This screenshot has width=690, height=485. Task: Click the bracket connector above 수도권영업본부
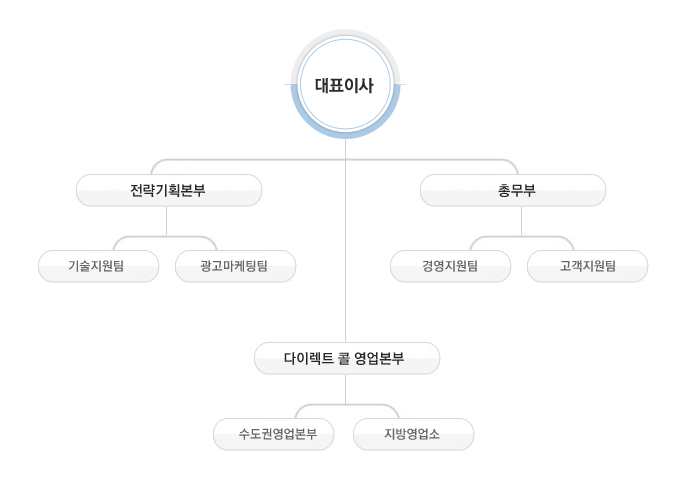(x=303, y=408)
